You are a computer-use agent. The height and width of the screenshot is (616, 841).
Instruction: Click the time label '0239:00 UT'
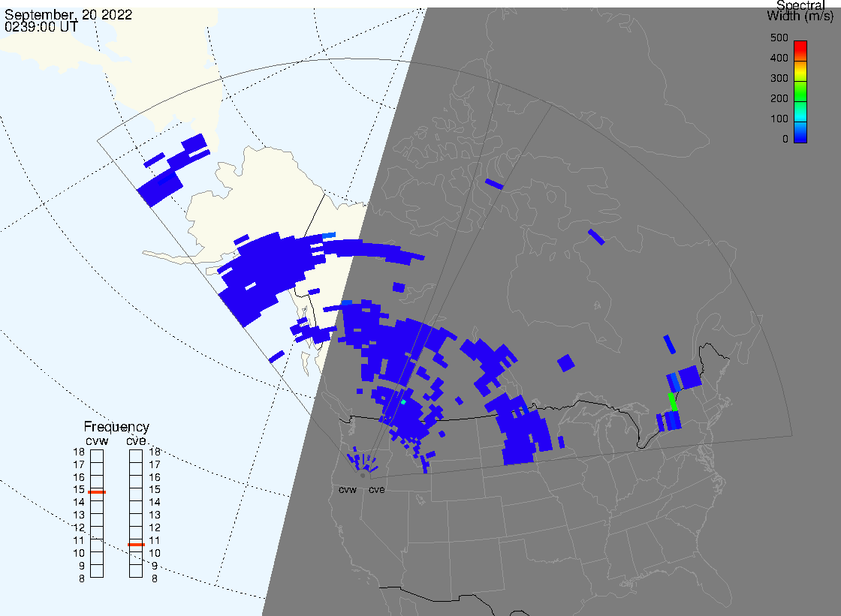coord(41,26)
